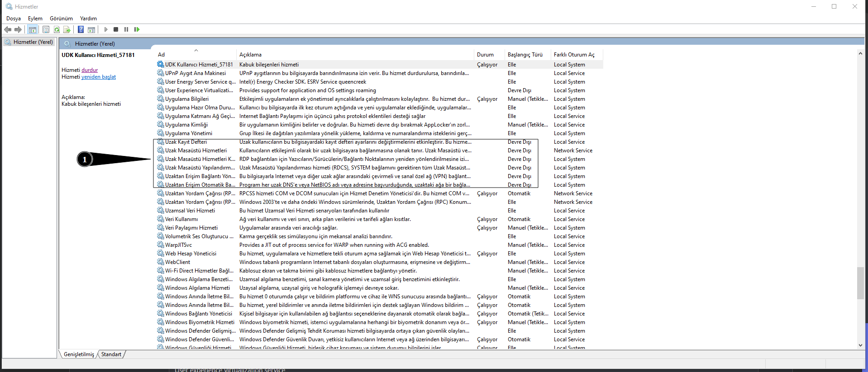Image resolution: width=868 pixels, height=372 pixels.
Task: Toggle Show/Hide Console Tree button
Action: click(x=33, y=29)
